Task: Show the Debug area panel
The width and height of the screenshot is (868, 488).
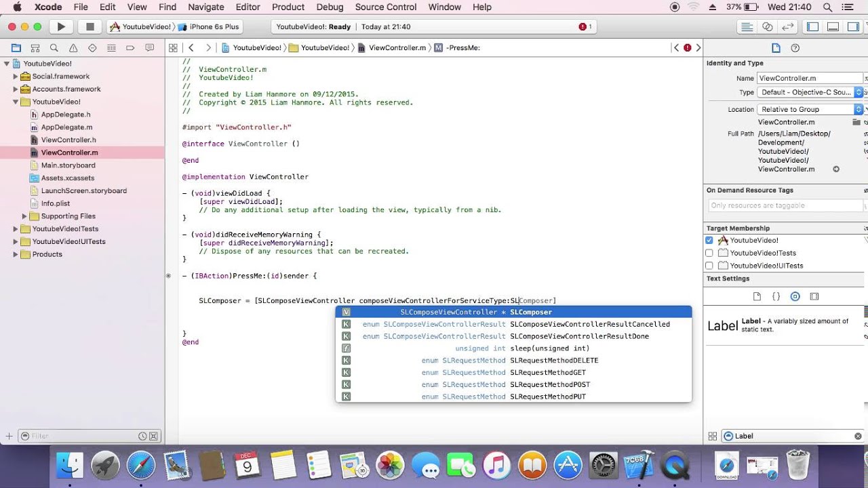Action: tap(833, 26)
